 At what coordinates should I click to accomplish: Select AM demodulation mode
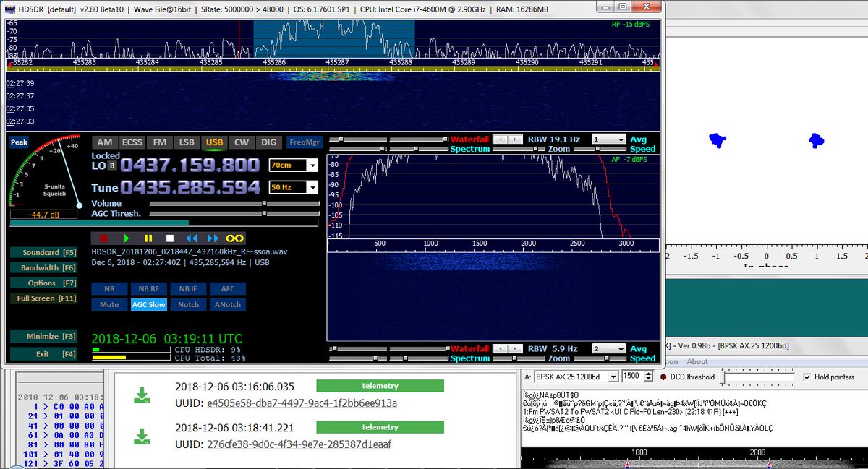[105, 142]
